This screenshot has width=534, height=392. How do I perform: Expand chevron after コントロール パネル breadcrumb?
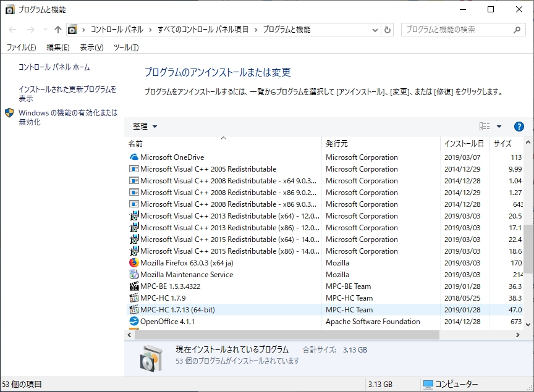[x=150, y=30]
